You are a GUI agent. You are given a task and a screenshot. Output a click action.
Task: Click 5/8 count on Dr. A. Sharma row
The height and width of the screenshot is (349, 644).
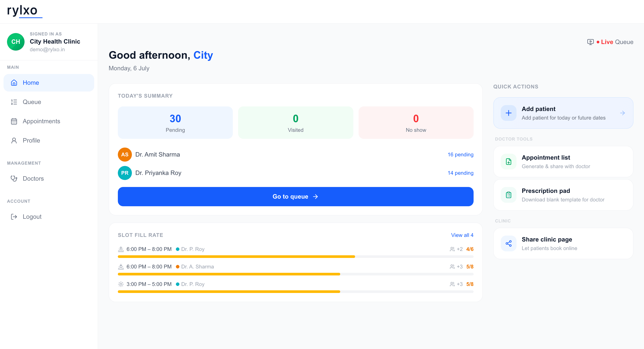point(470,266)
